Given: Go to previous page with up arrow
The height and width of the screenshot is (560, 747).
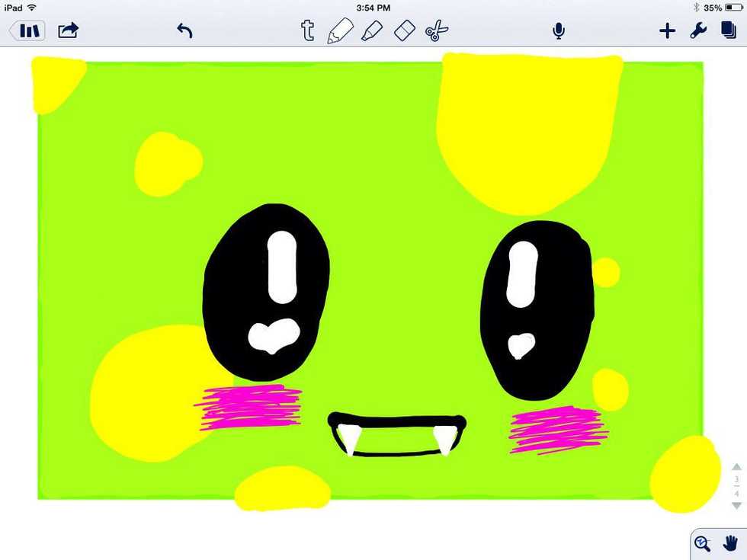Looking at the screenshot, I should point(736,467).
